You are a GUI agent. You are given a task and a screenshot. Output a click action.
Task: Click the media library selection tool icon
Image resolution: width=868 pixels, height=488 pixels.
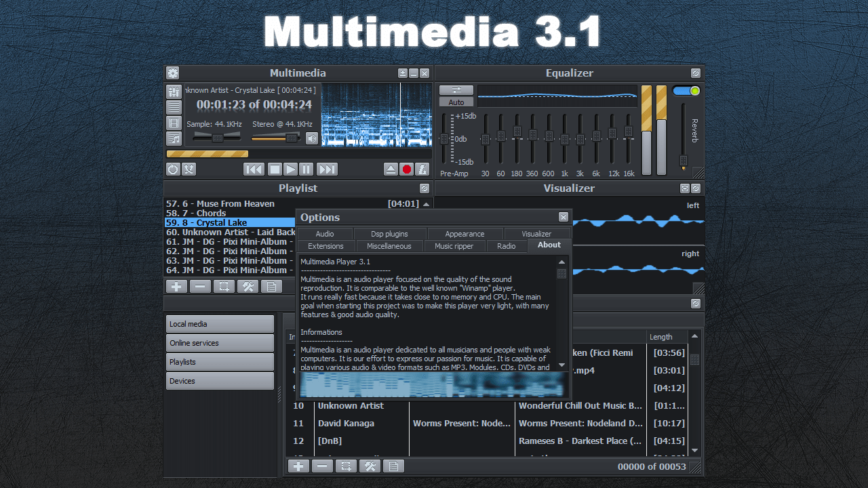coord(346,466)
